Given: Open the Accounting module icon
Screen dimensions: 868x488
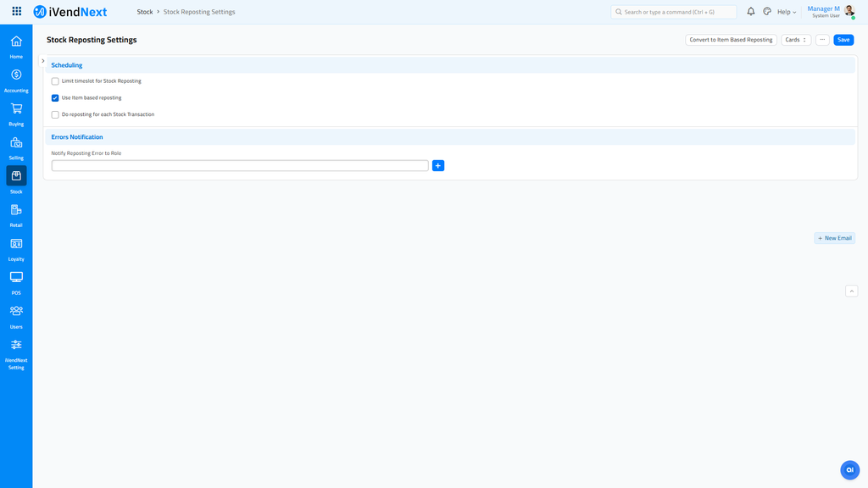Looking at the screenshot, I should tap(15, 75).
